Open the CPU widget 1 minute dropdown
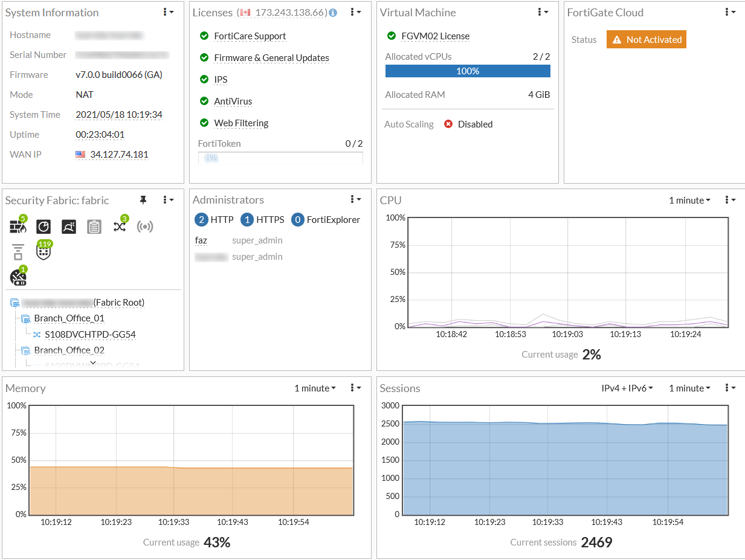Viewport: 745px width, 560px height. pyautogui.click(x=689, y=201)
